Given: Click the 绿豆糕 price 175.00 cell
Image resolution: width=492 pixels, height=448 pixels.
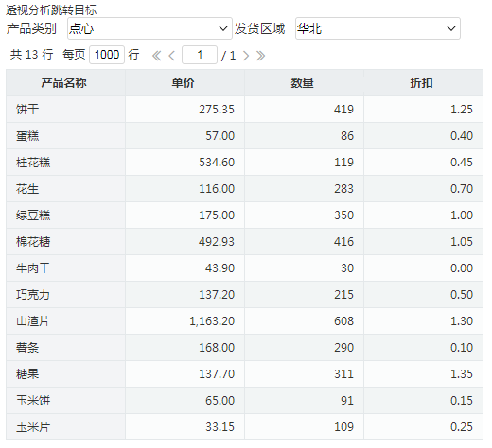Looking at the screenshot, I should point(184,215).
